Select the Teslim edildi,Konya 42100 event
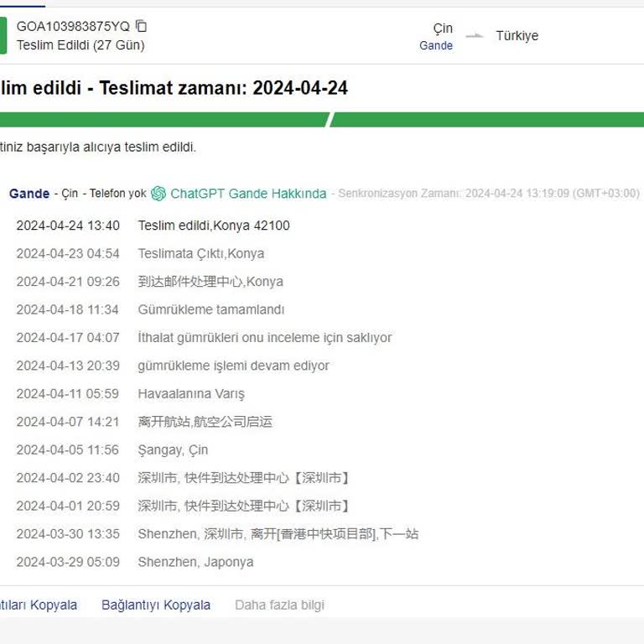Viewport: 644px width, 644px height. [214, 226]
